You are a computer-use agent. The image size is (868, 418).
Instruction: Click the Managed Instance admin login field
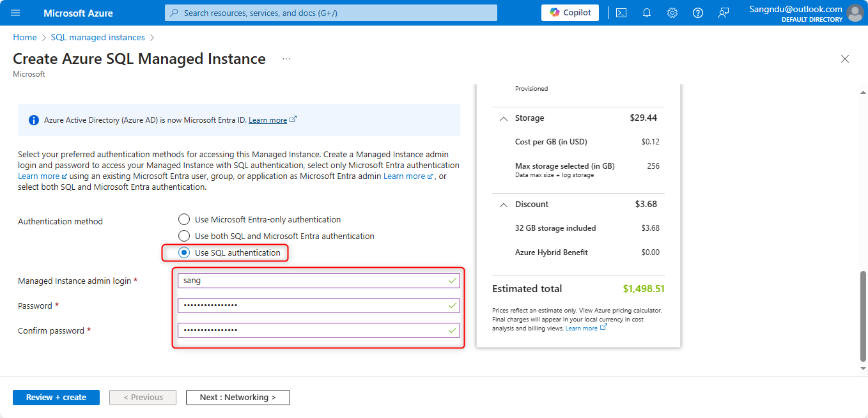coord(318,281)
